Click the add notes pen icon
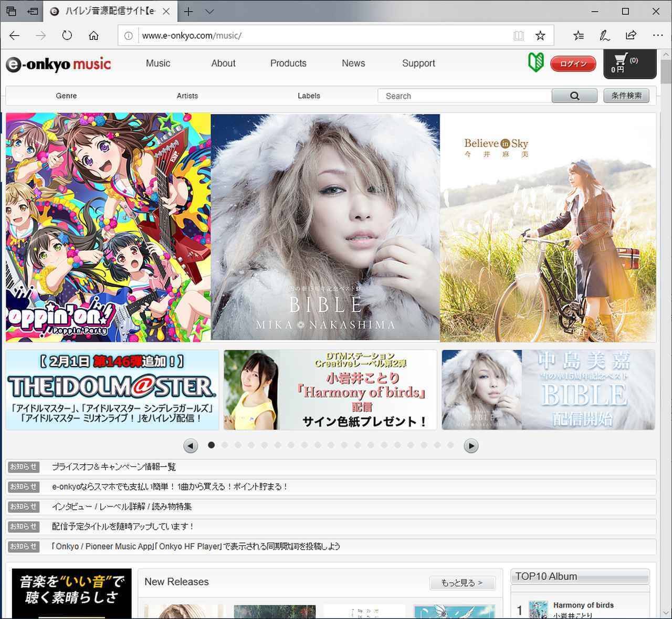Image resolution: width=672 pixels, height=619 pixels. [x=604, y=36]
